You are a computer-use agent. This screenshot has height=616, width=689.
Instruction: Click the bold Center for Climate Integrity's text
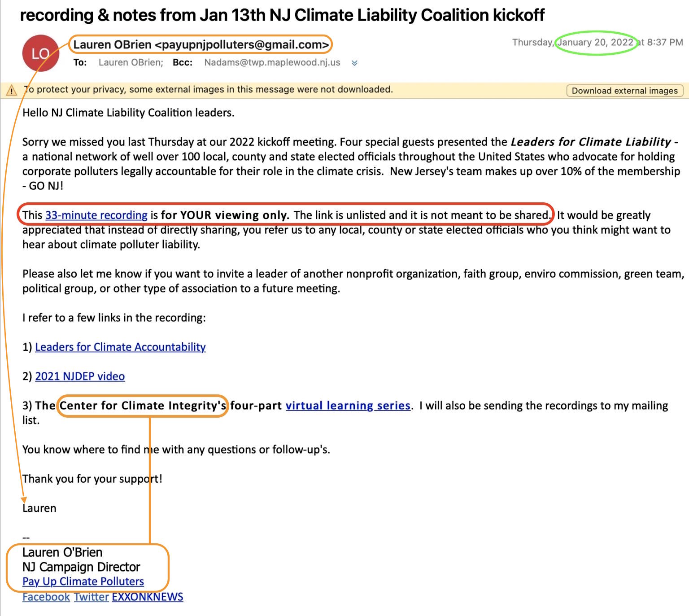tap(143, 406)
